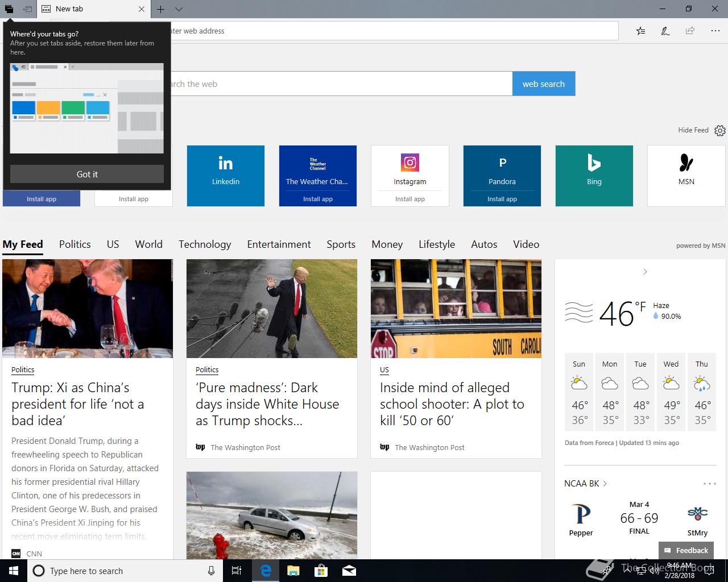728x582 pixels.
Task: Switch to the US feed tab
Action: pyautogui.click(x=113, y=244)
